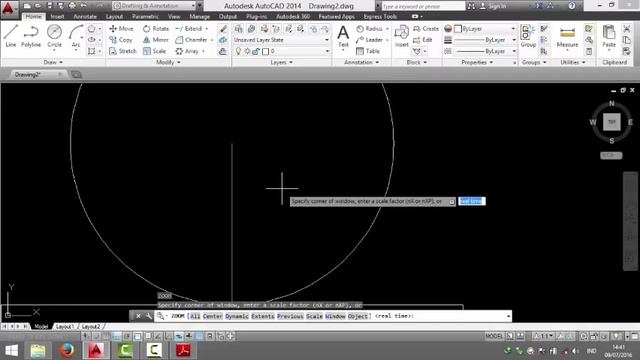Click the Scale tool in Modify panel
Image resolution: width=640 pixels, height=360 pixels.
tap(154, 51)
